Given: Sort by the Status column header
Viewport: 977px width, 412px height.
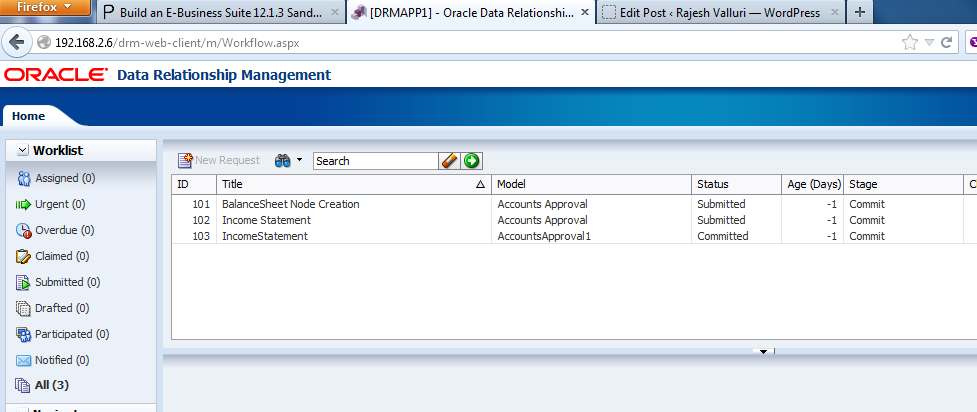Looking at the screenshot, I should coord(736,184).
